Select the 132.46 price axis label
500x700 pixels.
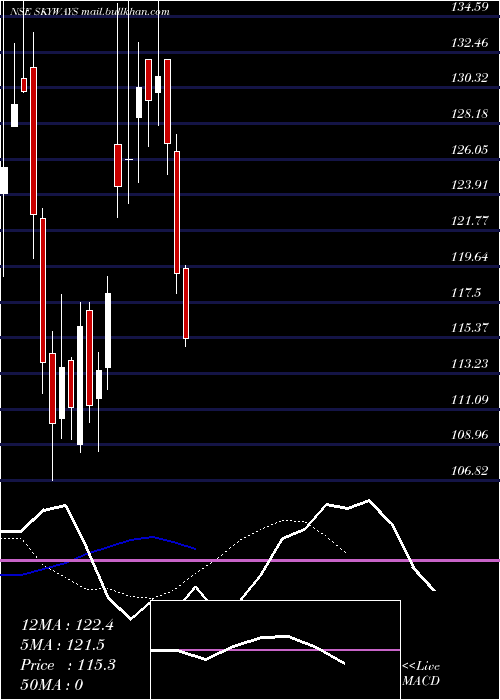pos(469,43)
